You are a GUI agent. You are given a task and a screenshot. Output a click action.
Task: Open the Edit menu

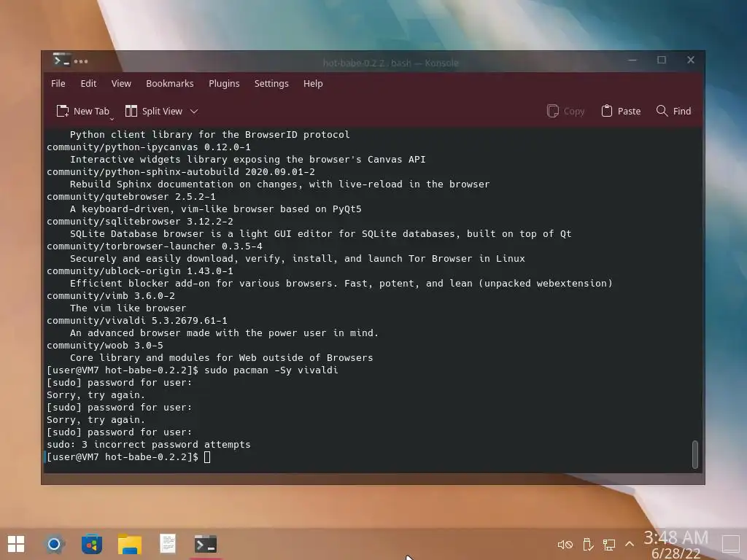pyautogui.click(x=88, y=83)
